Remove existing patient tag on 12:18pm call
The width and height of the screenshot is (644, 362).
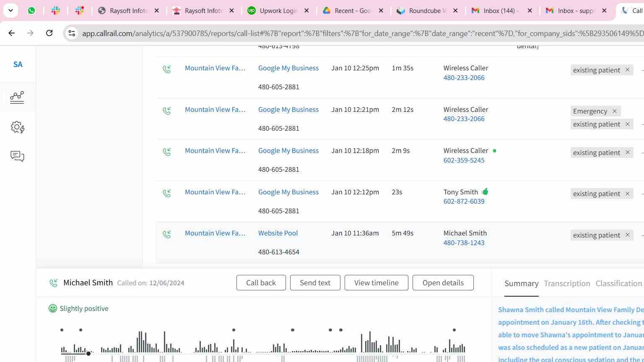[627, 153]
